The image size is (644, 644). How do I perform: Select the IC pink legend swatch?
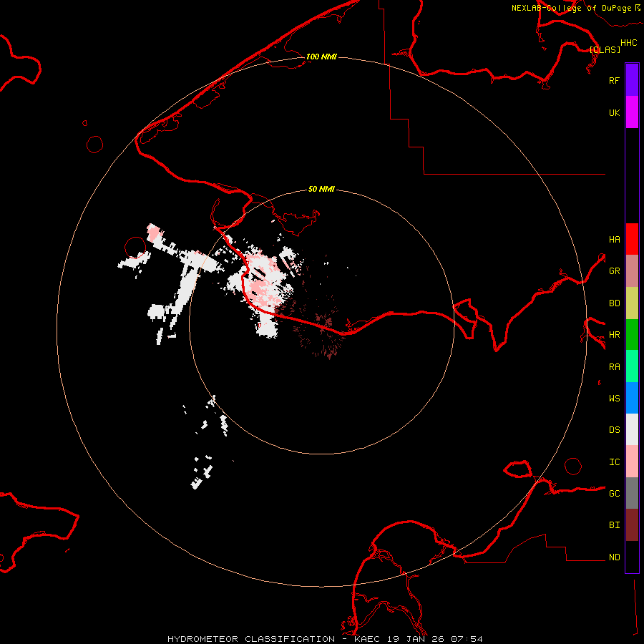(x=632, y=462)
